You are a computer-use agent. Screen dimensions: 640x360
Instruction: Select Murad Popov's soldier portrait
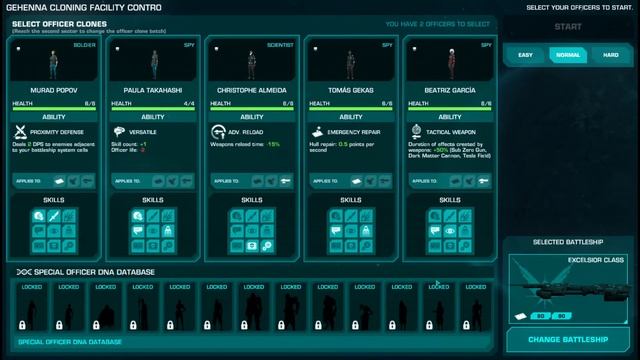click(x=54, y=60)
